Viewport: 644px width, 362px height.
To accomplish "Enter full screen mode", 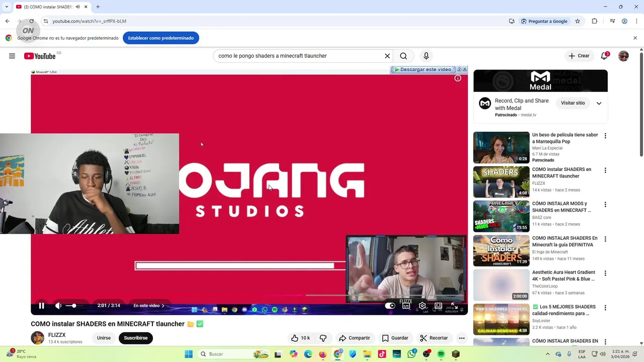I will coord(454,306).
